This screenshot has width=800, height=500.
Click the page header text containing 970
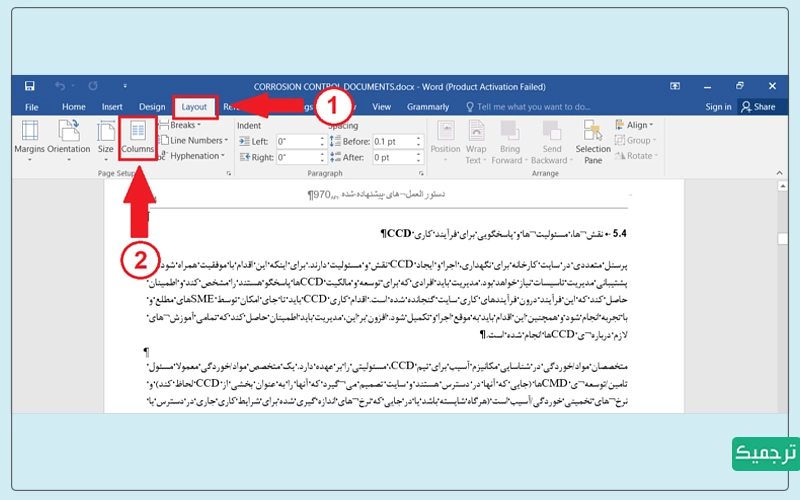[x=376, y=194]
